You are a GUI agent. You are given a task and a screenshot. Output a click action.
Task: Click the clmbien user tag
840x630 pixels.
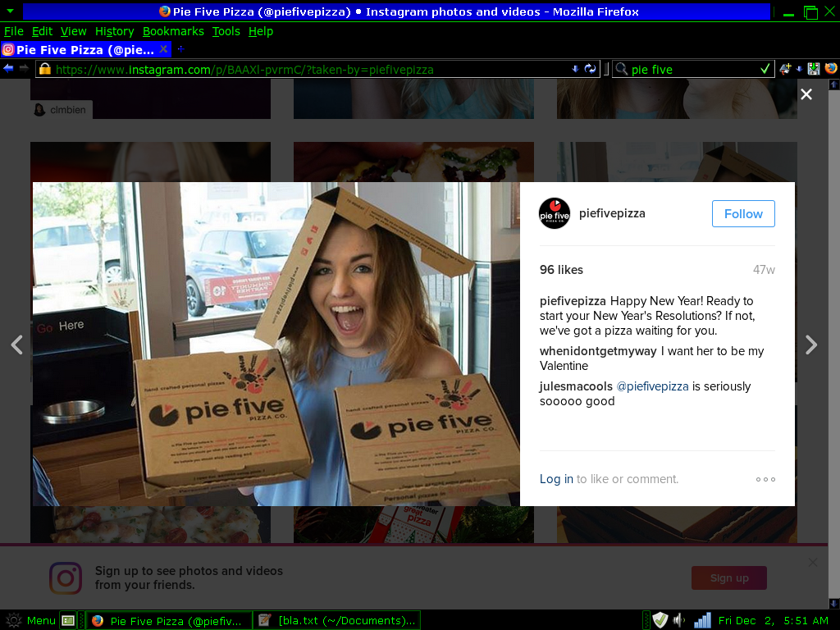coord(61,110)
